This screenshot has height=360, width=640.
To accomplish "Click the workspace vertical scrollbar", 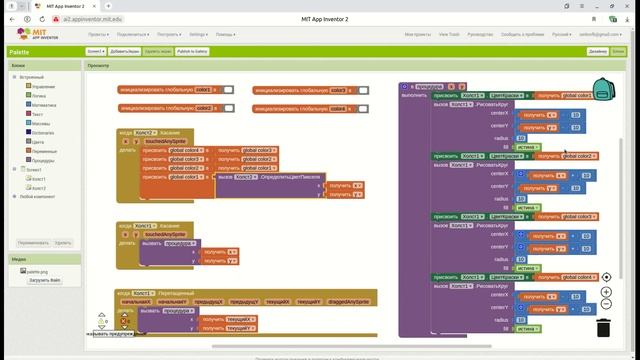I will click(x=621, y=208).
